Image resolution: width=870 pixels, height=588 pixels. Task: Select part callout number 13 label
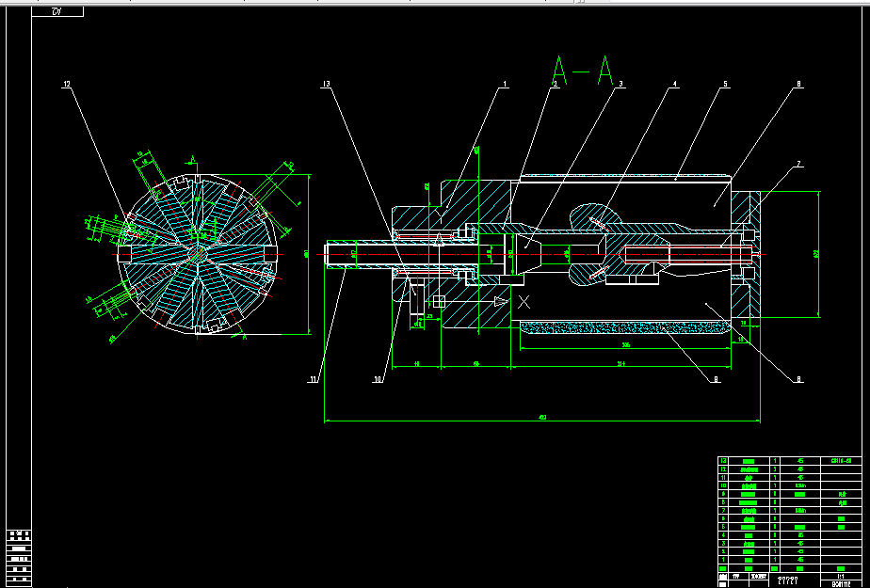(326, 85)
